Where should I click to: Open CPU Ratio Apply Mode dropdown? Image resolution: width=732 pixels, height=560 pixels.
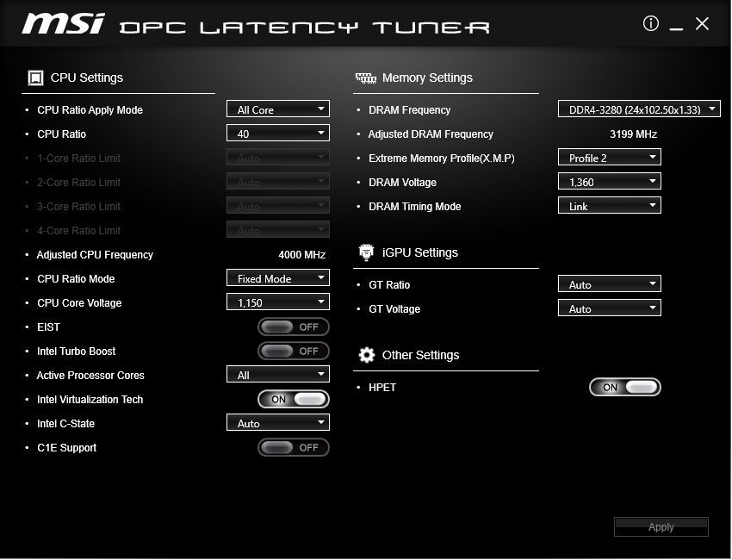point(278,109)
